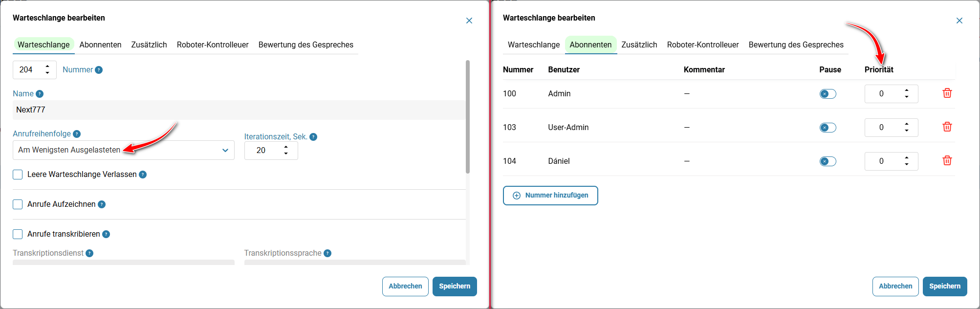Screen dimensions: 980x309
Task: Show help icon for Anrufreihenfolge
Action: 77,134
